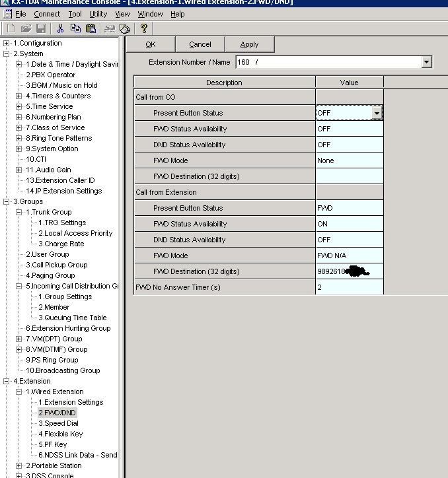Expand the 9.System Option node
Image resolution: width=448 pixels, height=478 pixels.
coord(19,149)
